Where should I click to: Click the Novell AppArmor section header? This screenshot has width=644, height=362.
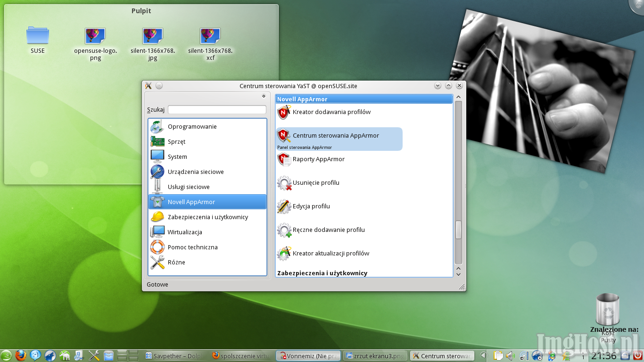[x=364, y=99]
